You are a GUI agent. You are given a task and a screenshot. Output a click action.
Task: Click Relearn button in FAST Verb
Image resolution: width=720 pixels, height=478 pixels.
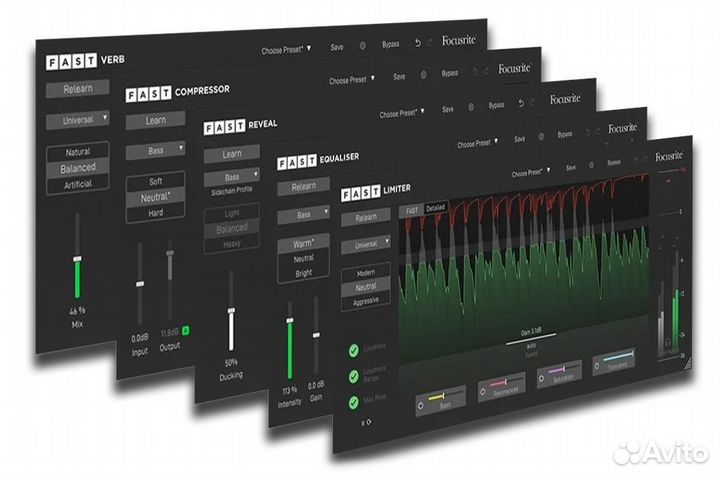pyautogui.click(x=78, y=89)
